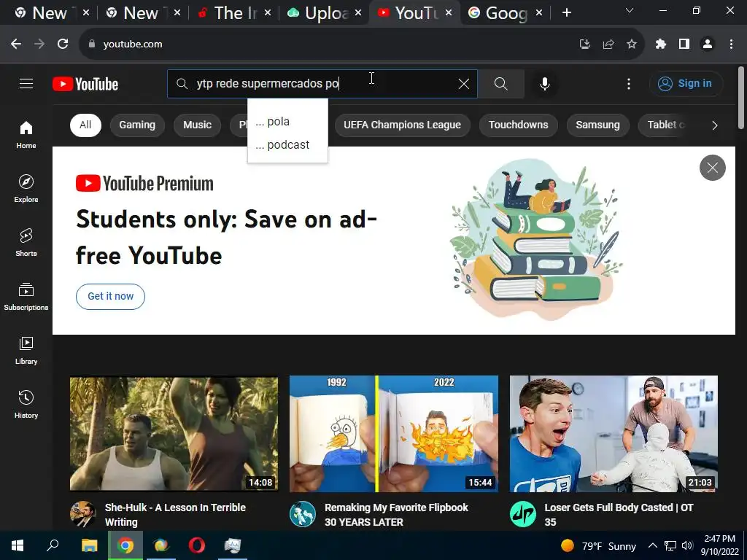Click the Sign in button
The height and width of the screenshot is (560, 747).
[x=686, y=84]
